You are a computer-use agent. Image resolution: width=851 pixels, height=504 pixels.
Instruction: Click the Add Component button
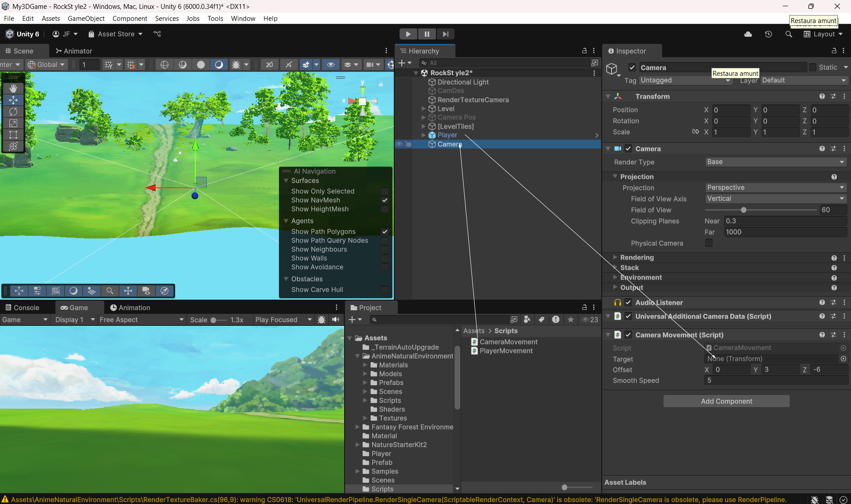(726, 401)
